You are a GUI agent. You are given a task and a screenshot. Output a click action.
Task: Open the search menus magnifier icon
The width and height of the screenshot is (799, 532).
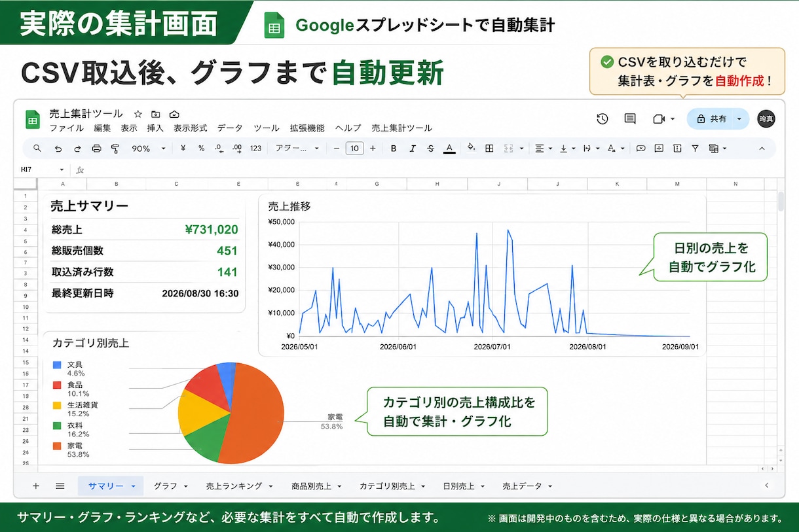coord(37,149)
